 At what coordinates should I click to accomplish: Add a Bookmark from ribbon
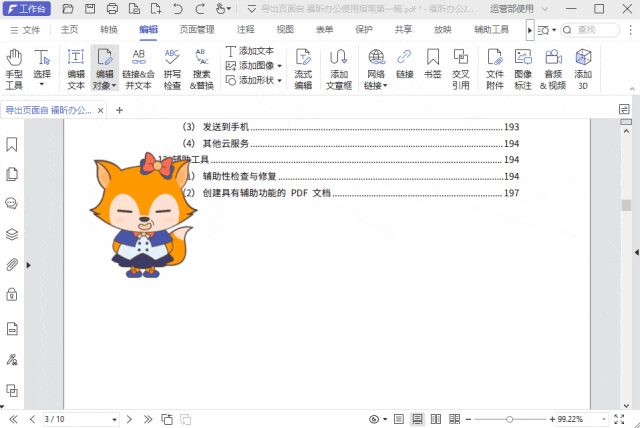click(x=433, y=64)
